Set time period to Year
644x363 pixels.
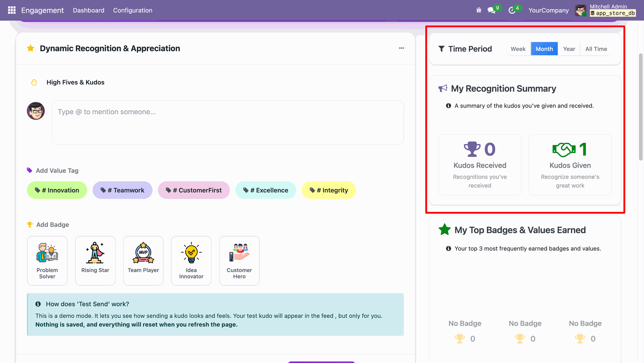pyautogui.click(x=569, y=49)
